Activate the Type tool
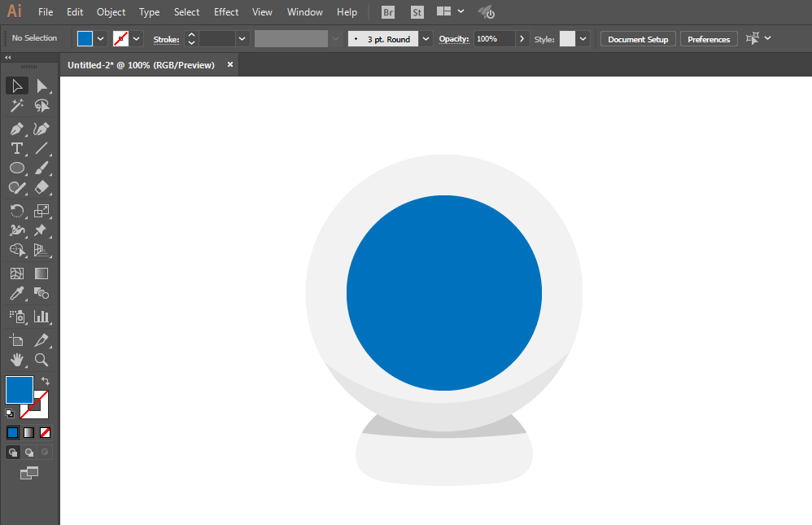The height and width of the screenshot is (525, 812). point(16,149)
